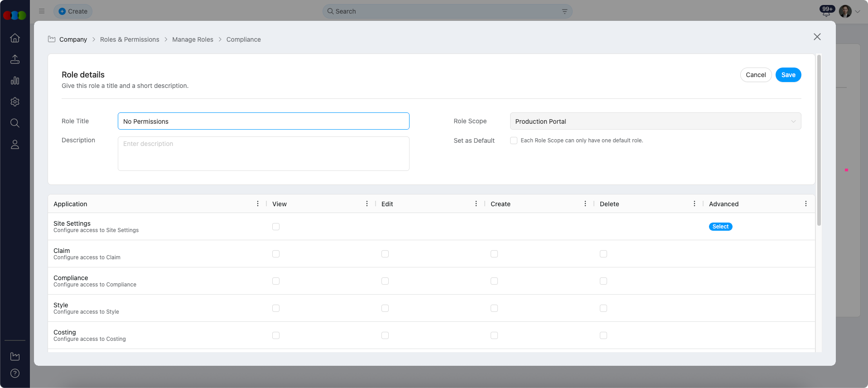Image resolution: width=868 pixels, height=388 pixels.
Task: Click the Description text area
Action: 263,154
